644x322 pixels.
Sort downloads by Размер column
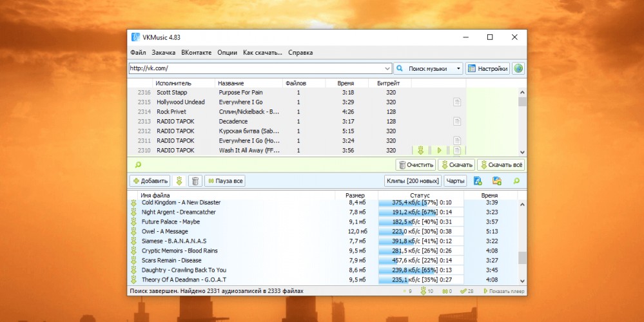click(x=356, y=195)
